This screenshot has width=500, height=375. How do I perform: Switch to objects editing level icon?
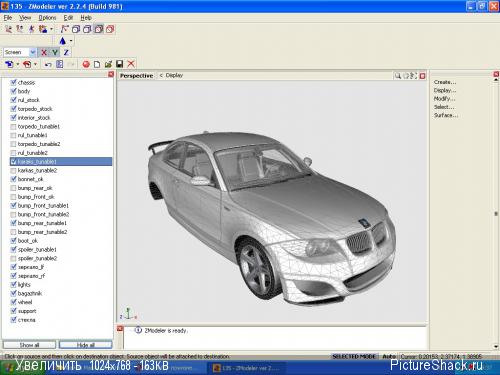pyautogui.click(x=43, y=29)
